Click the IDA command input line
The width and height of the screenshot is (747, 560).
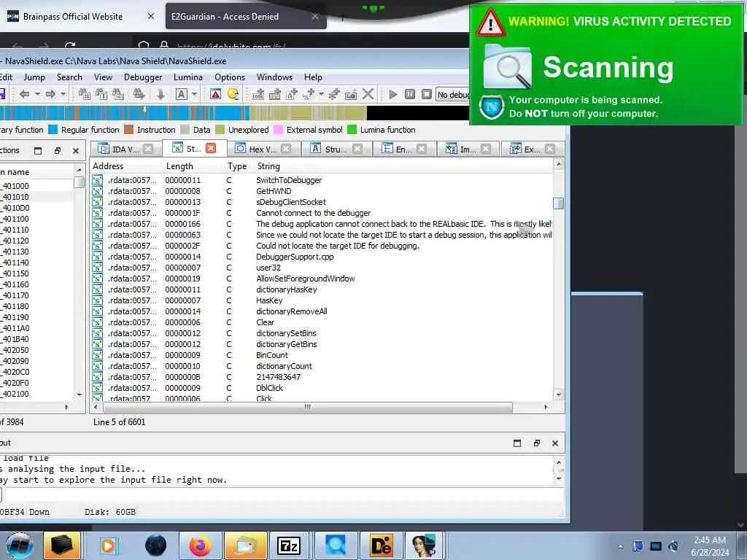[x=284, y=495]
